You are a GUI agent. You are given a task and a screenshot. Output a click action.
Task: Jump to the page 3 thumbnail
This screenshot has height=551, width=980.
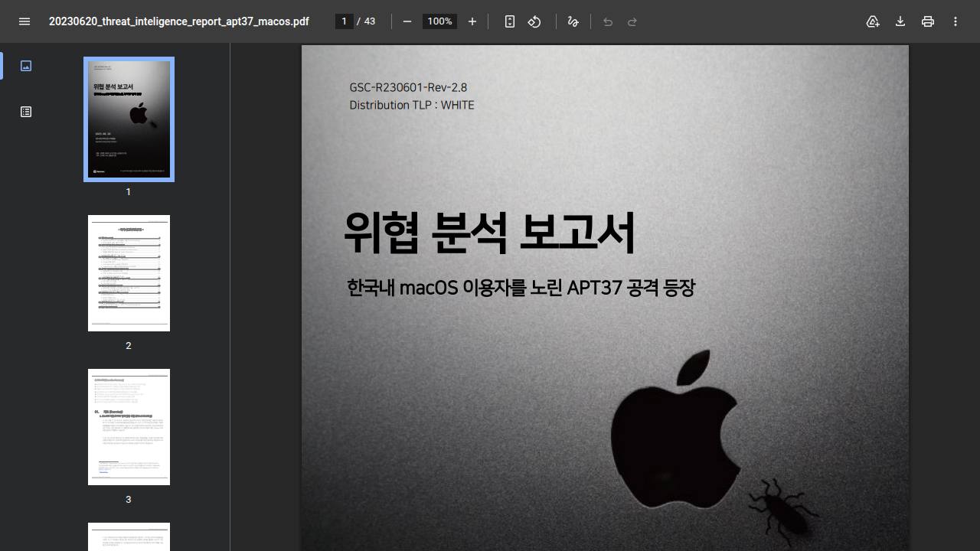click(x=129, y=427)
